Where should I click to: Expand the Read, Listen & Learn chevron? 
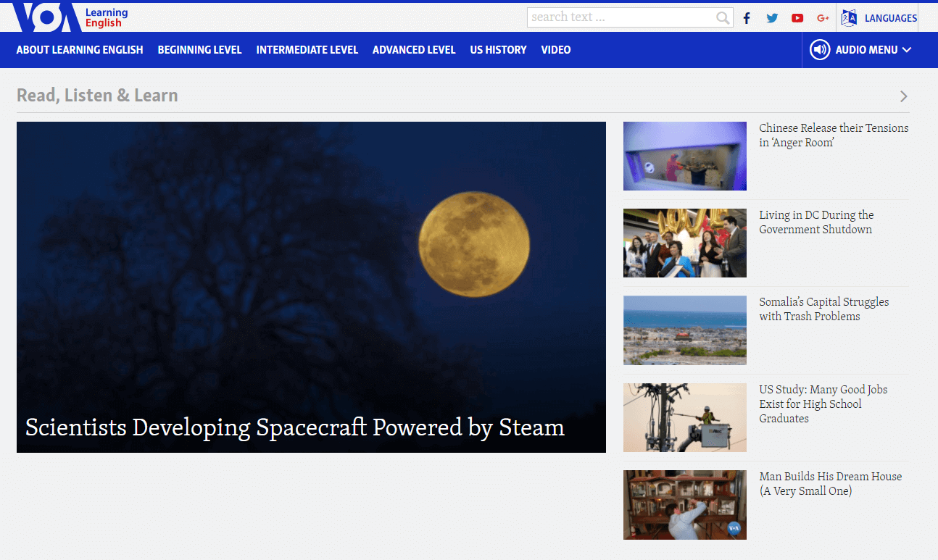coord(903,96)
